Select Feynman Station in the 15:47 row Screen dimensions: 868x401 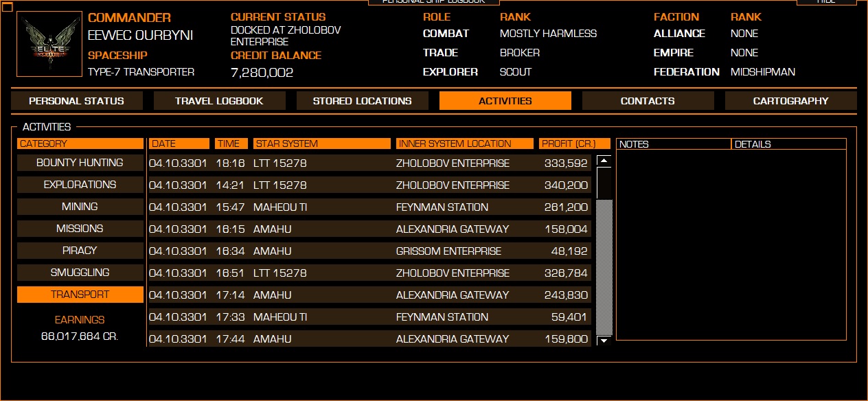coord(442,207)
